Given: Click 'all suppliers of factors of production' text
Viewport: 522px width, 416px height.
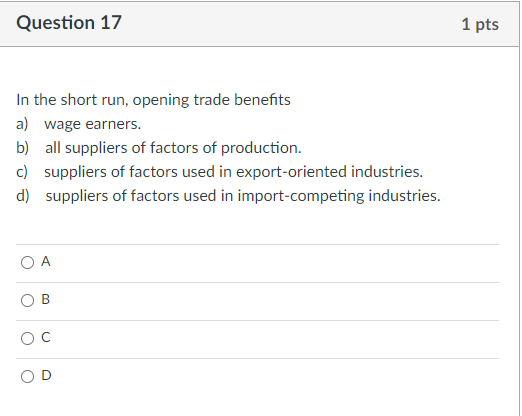Looking at the screenshot, I should click(173, 148).
